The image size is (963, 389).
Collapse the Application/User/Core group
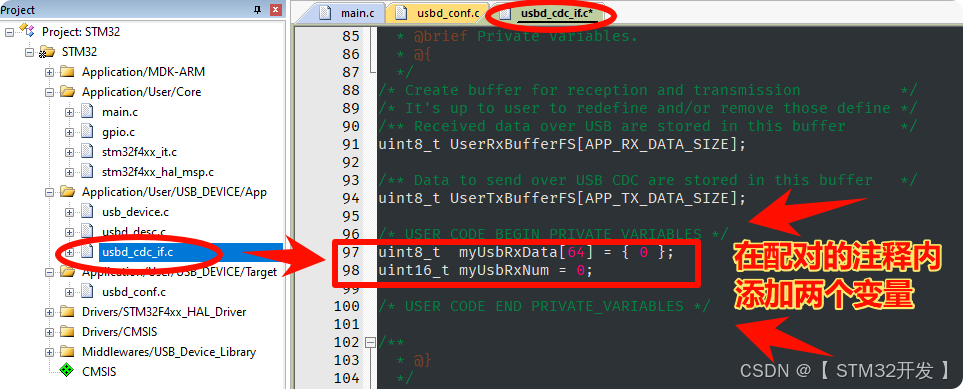[49, 92]
